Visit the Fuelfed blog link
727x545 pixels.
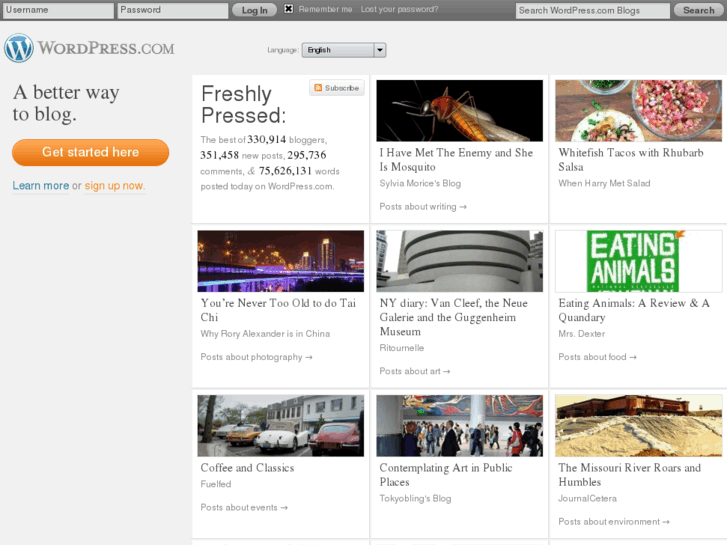216,484
